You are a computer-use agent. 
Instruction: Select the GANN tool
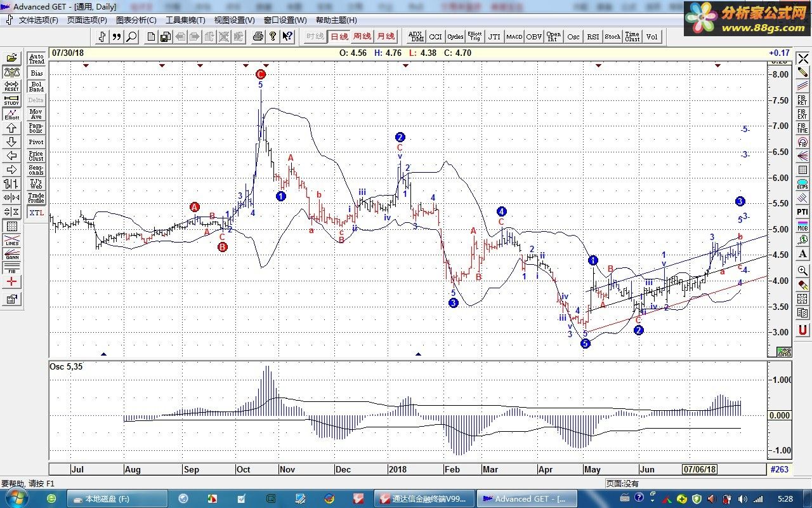click(x=11, y=253)
